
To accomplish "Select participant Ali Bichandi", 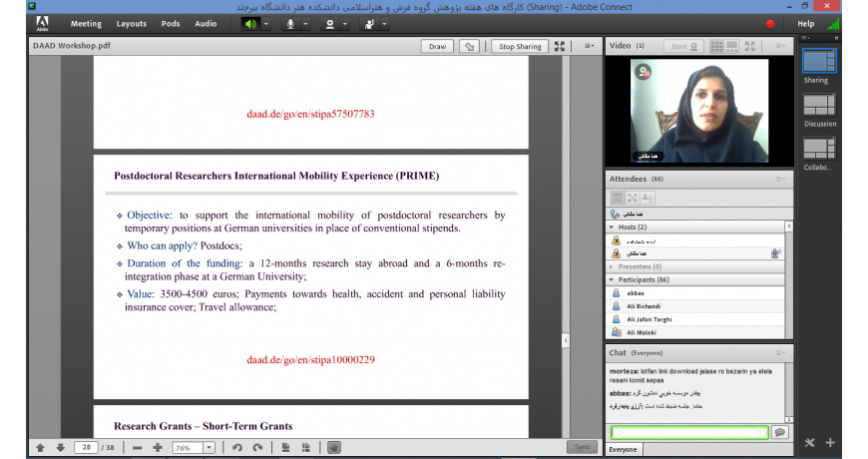I will (x=695, y=306).
